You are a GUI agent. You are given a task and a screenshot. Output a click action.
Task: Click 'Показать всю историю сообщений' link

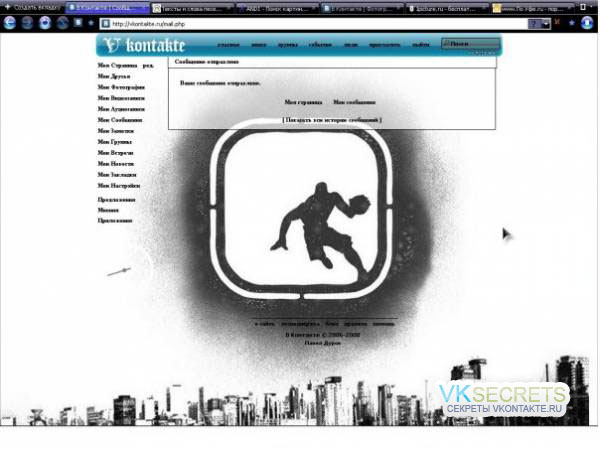click(332, 120)
